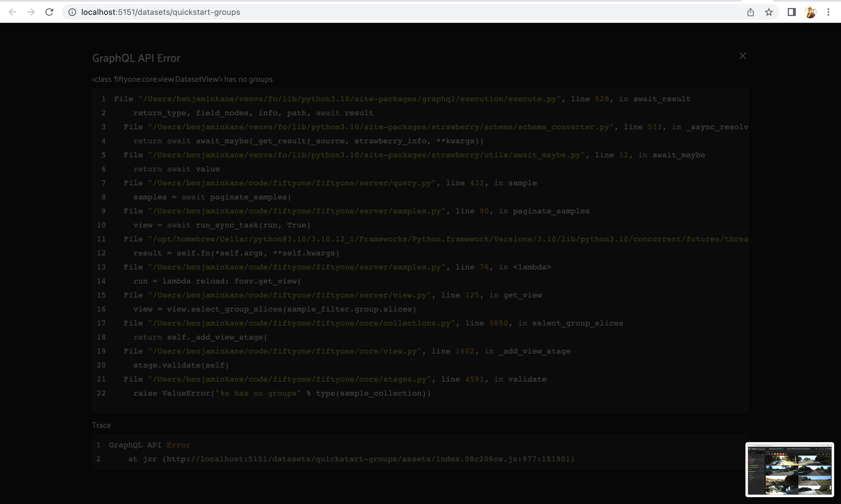Screen dimensions: 841x504
Task: Collapse the Trace section header
Action: click(x=101, y=425)
